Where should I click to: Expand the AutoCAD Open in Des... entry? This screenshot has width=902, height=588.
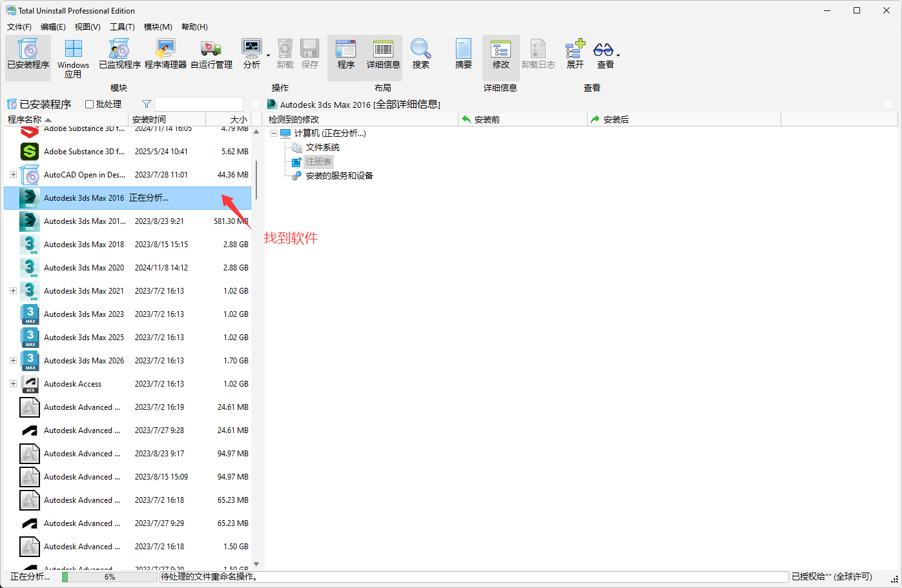click(x=13, y=175)
